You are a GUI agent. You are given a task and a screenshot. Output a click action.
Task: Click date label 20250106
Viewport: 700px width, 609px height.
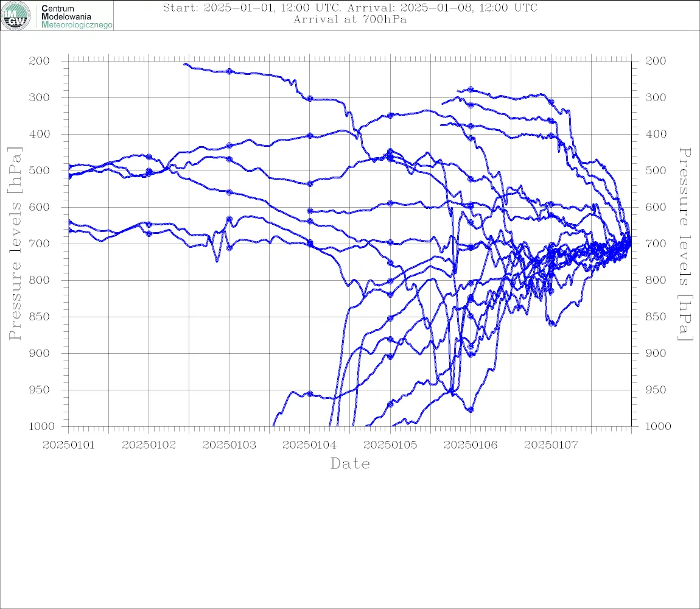coord(471,445)
